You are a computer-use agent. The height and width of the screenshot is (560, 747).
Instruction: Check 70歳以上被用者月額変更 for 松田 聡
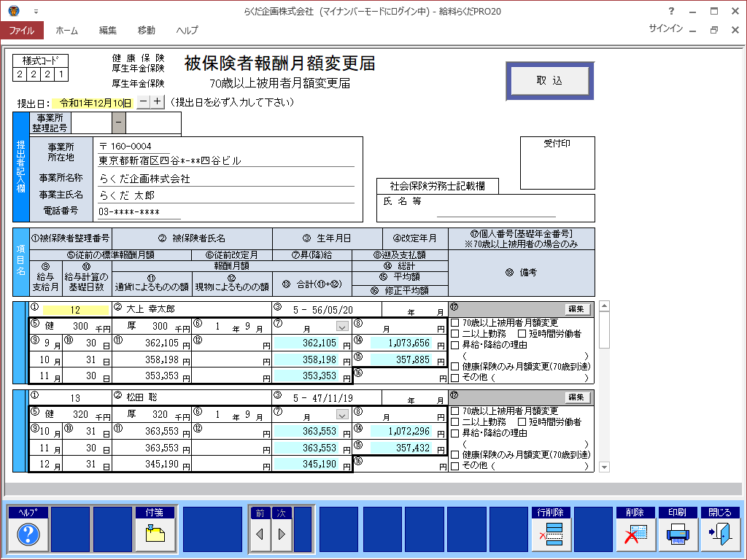(x=455, y=411)
